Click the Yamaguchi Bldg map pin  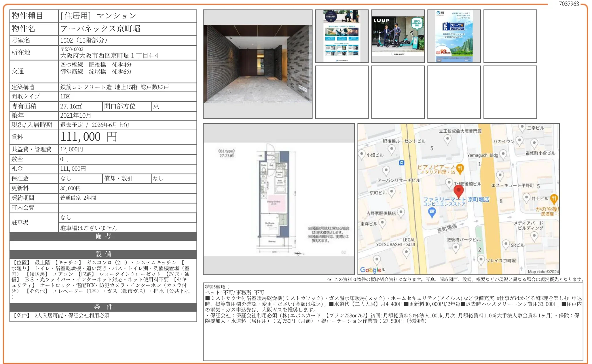[503, 154]
